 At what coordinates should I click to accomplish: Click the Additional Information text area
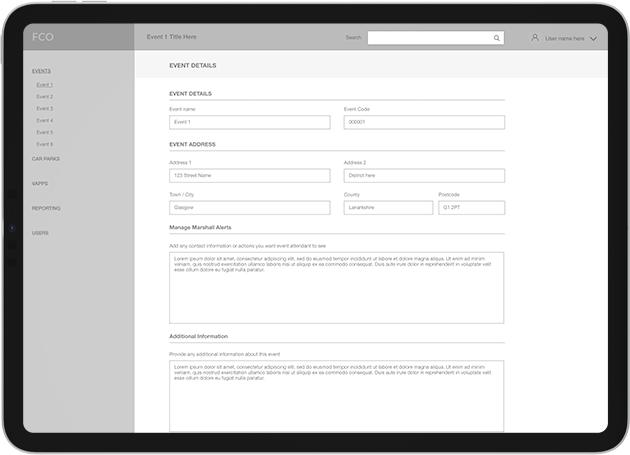coord(336,396)
